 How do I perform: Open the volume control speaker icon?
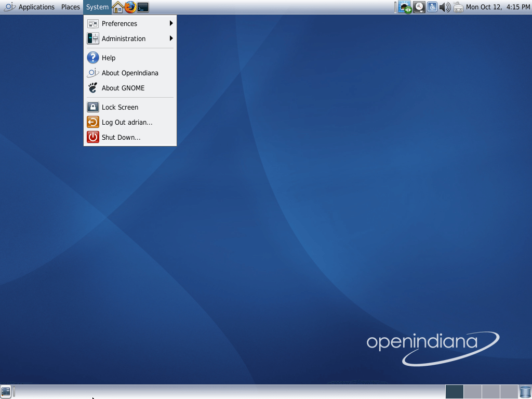445,7
